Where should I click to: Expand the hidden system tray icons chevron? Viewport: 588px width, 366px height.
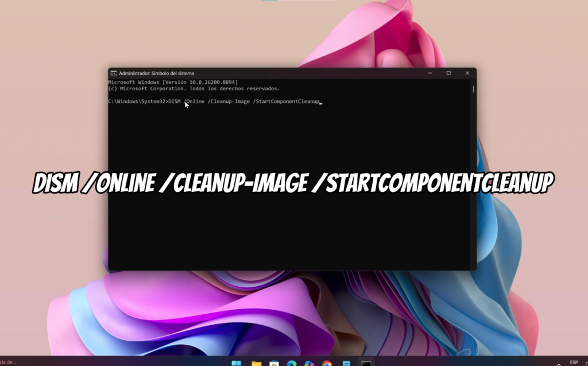click(x=559, y=364)
